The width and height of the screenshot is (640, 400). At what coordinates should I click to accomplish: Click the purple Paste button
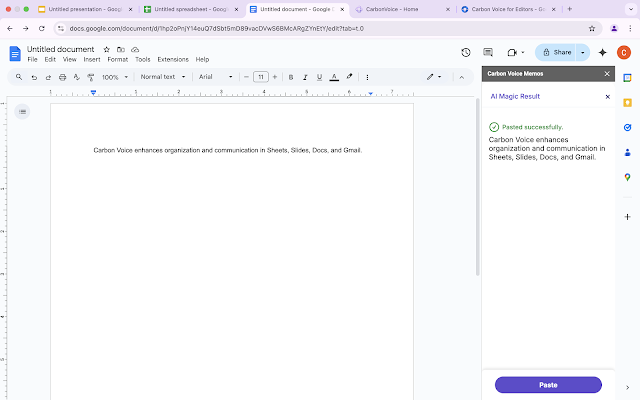[x=548, y=385]
